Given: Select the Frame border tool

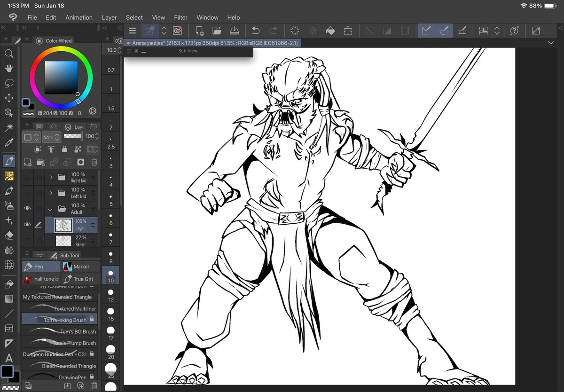Looking at the screenshot, I should click(8, 329).
